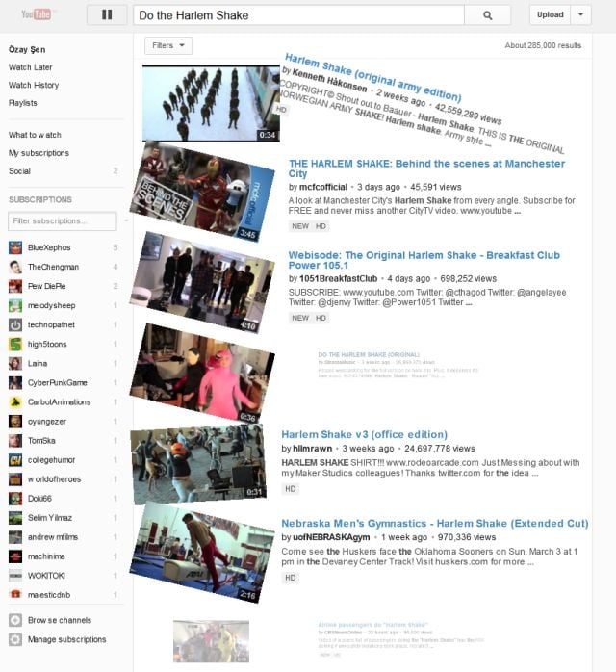Click the Upload button
Screen dimensions: 616x672
click(550, 15)
